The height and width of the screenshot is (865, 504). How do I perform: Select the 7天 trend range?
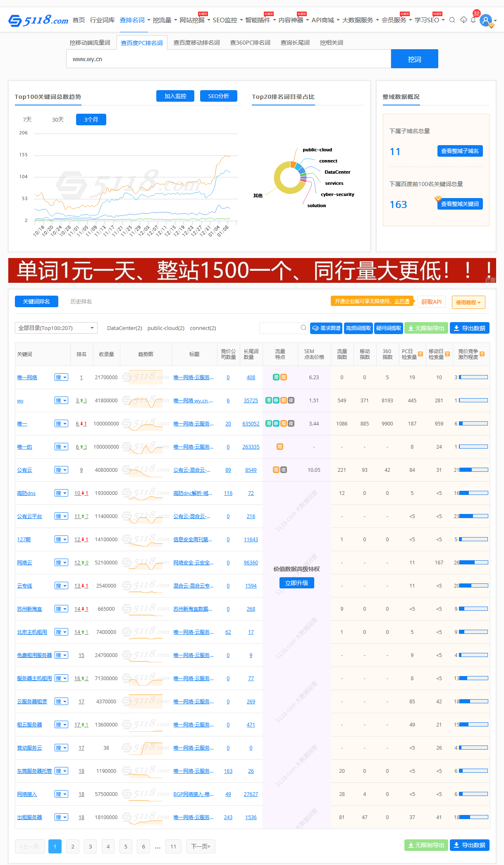[27, 119]
